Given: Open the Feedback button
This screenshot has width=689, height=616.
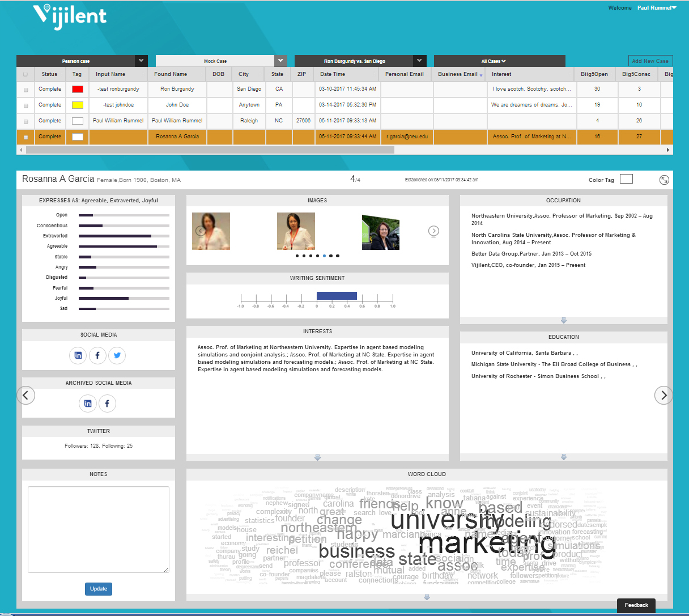Looking at the screenshot, I should pos(636,605).
